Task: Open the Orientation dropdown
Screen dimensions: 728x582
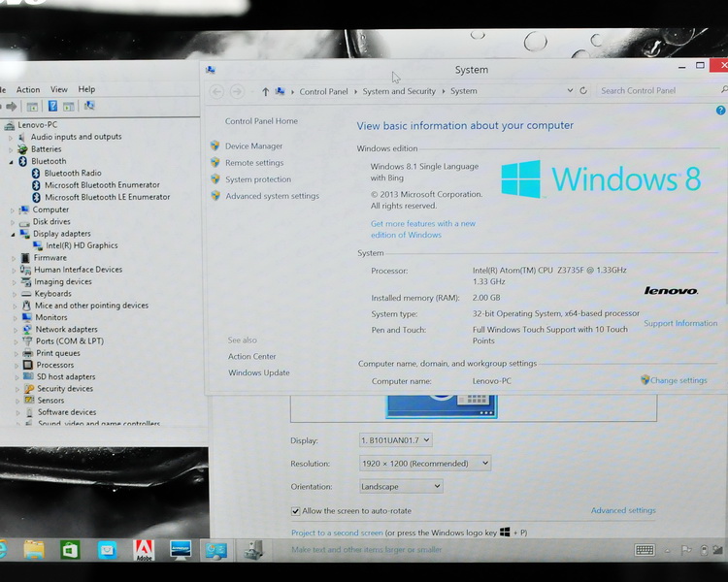Action: [x=401, y=486]
